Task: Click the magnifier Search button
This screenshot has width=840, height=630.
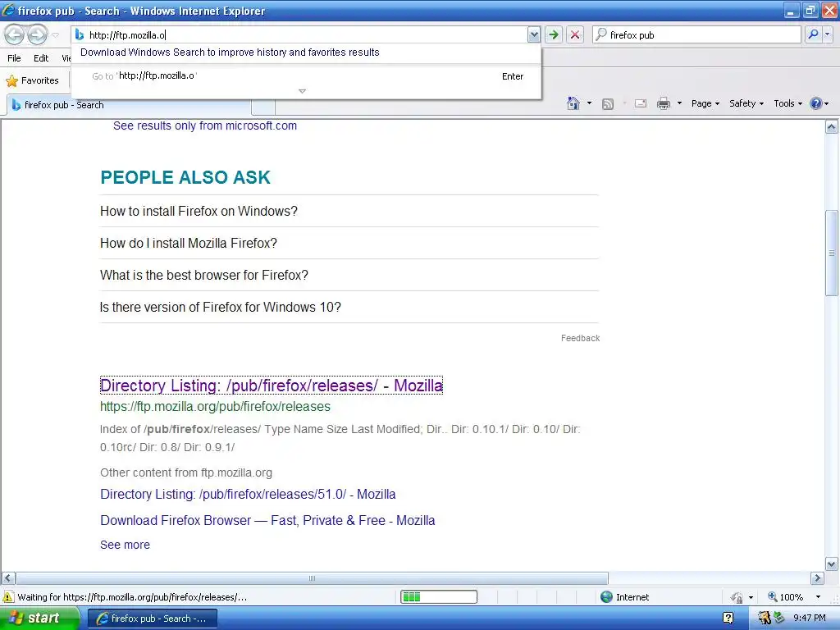Action: 813,34
